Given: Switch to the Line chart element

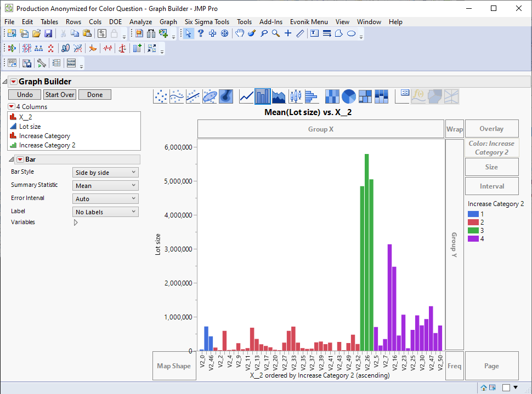Looking at the screenshot, I should (x=246, y=96).
